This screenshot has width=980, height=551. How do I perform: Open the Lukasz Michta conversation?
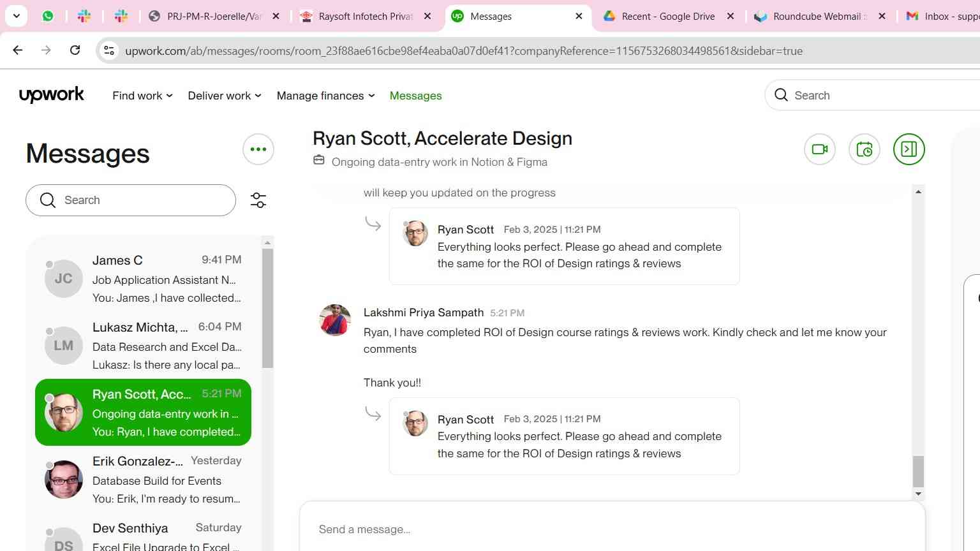point(143,346)
